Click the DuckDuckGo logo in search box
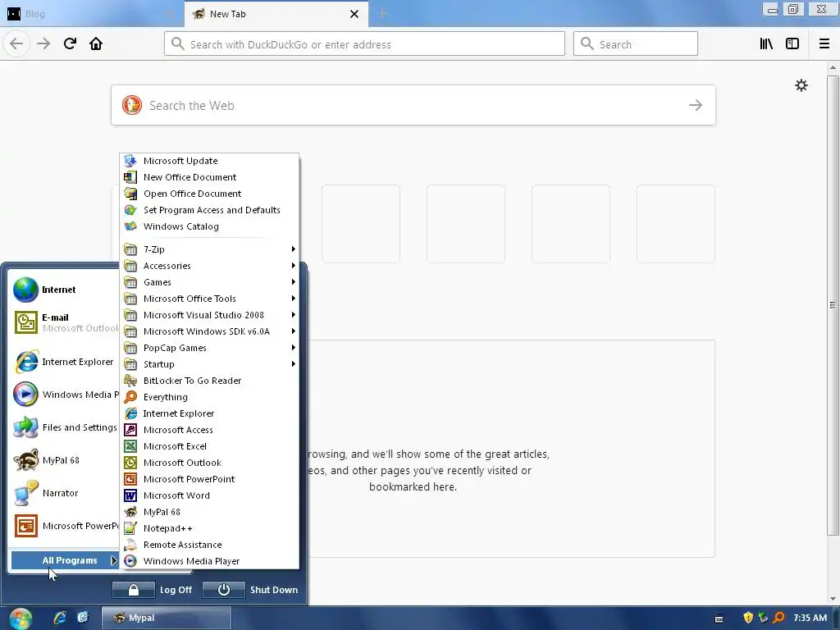This screenshot has width=840, height=630. (132, 105)
